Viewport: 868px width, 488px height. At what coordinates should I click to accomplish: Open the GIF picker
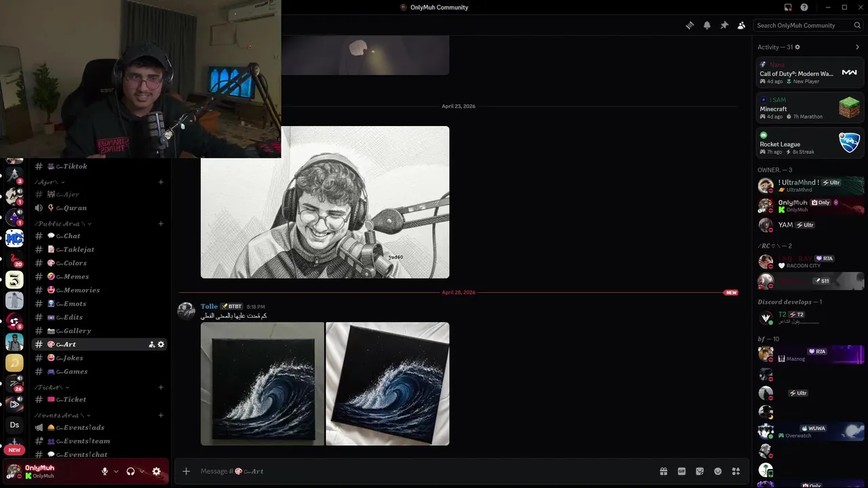click(x=682, y=471)
